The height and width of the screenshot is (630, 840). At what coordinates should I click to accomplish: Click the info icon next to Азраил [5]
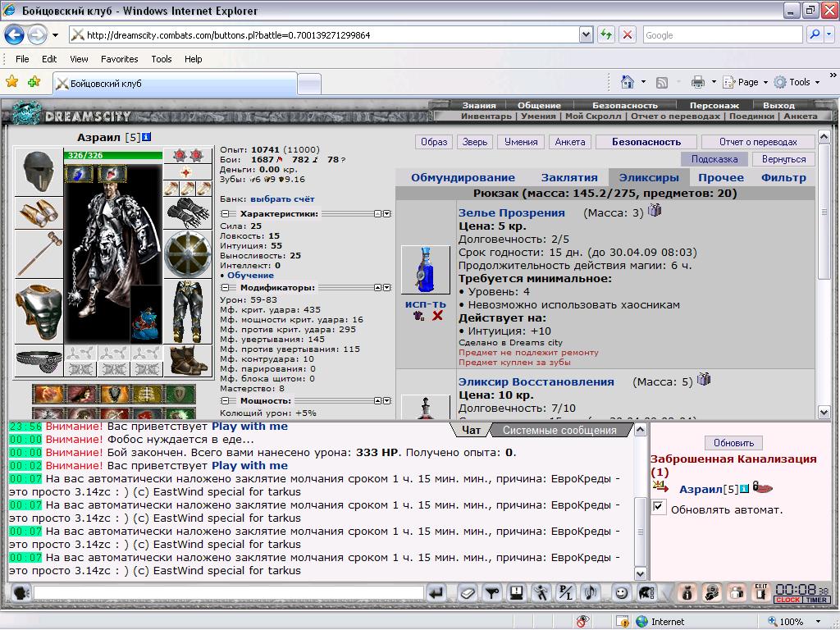[x=146, y=137]
